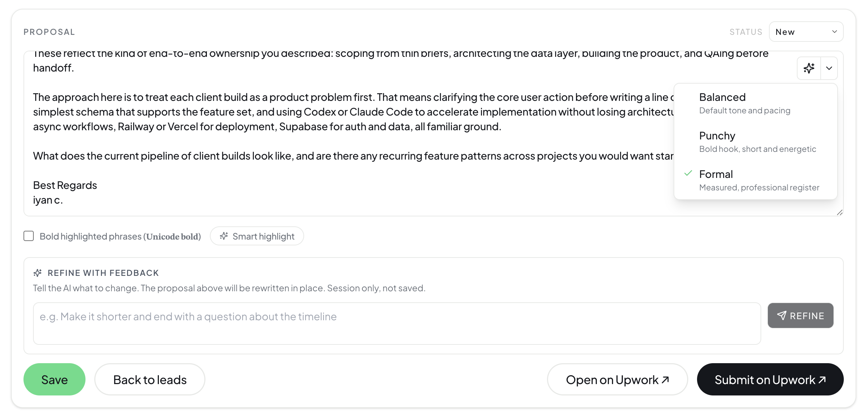The image size is (868, 416).
Task: Open the job on Upwork
Action: coord(617,380)
